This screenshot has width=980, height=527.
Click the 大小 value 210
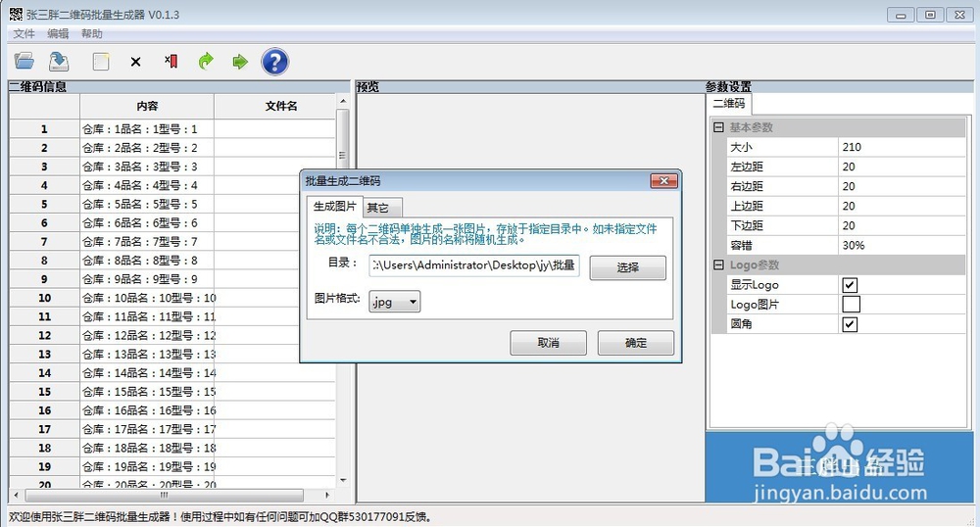pos(902,147)
